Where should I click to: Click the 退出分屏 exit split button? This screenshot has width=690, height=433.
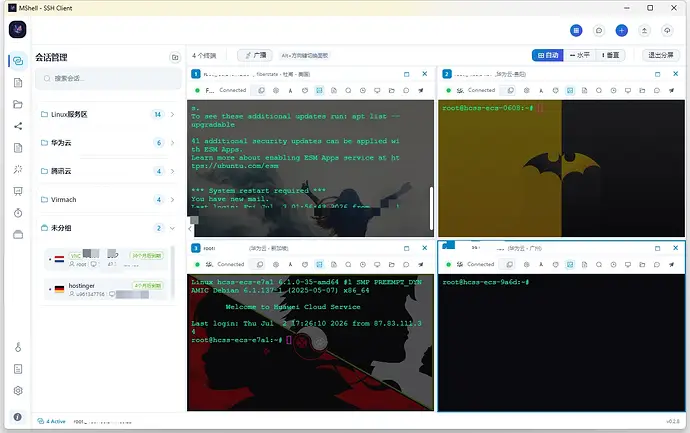pyautogui.click(x=661, y=55)
